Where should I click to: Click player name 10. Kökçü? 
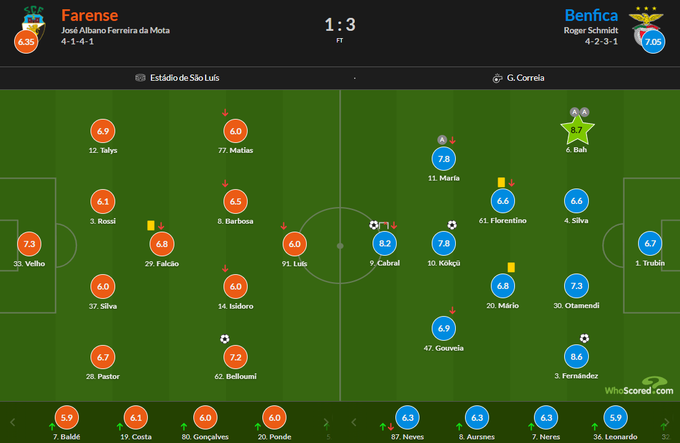[443, 264]
